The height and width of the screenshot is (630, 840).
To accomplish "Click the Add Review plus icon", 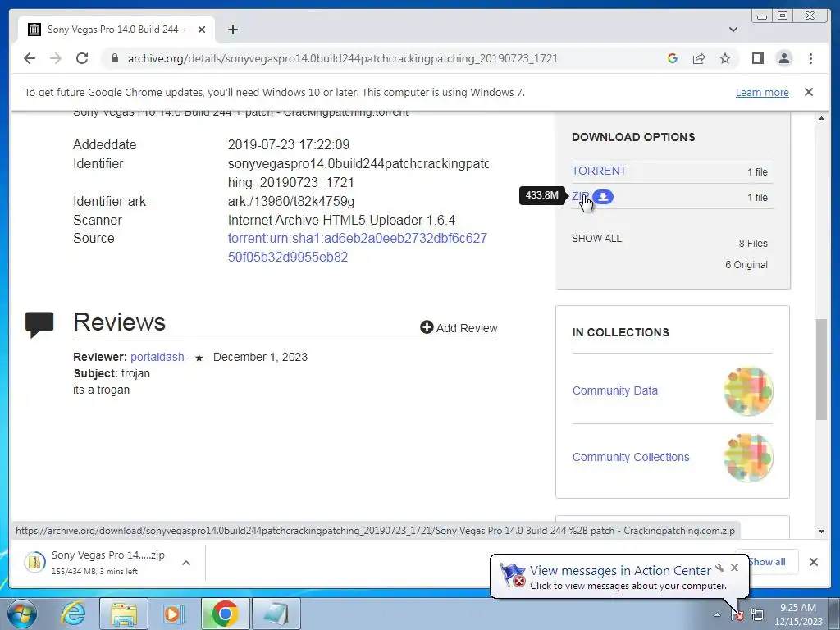I will coord(427,327).
